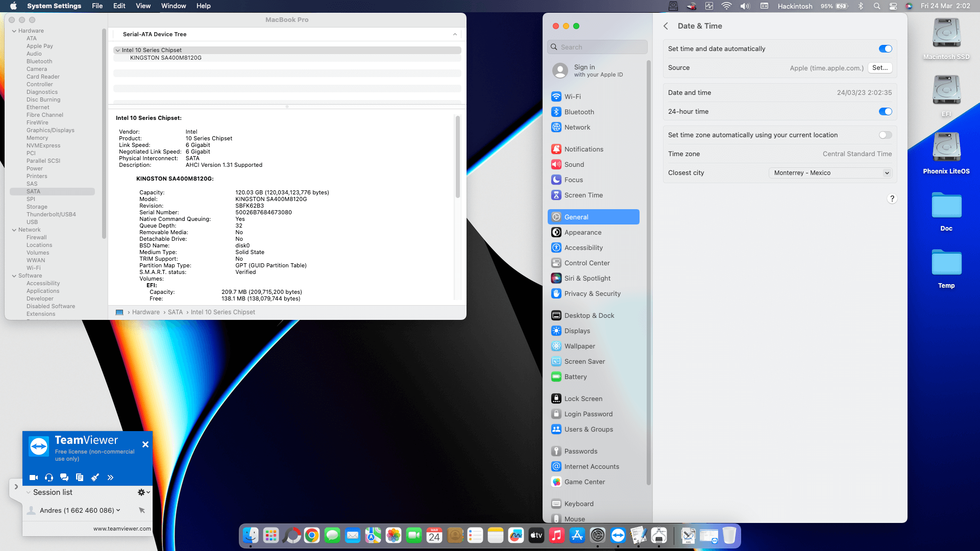Click the TeamViewer headset audio icon
The width and height of the screenshot is (980, 551).
(x=49, y=478)
